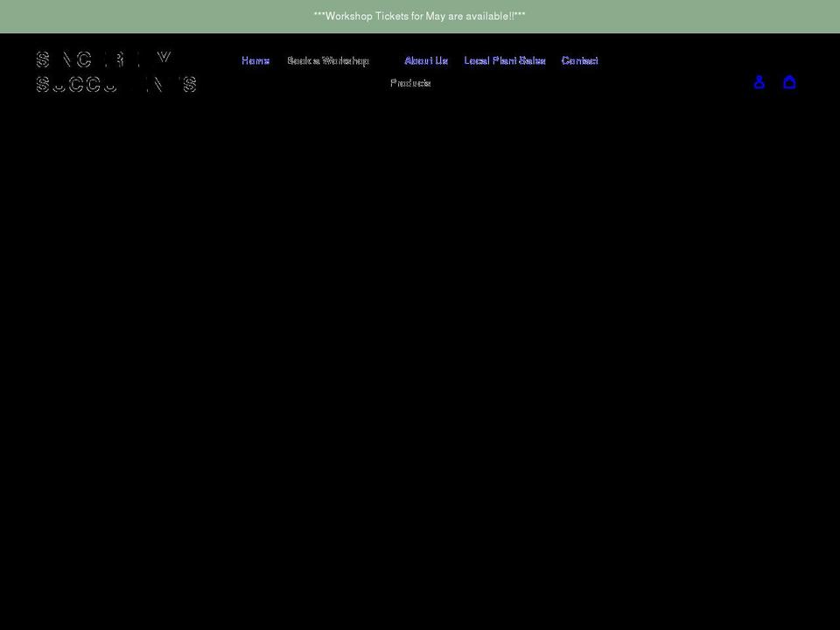Expand the Products dropdown menu
Screen dimensions: 840x630
[x=410, y=83]
